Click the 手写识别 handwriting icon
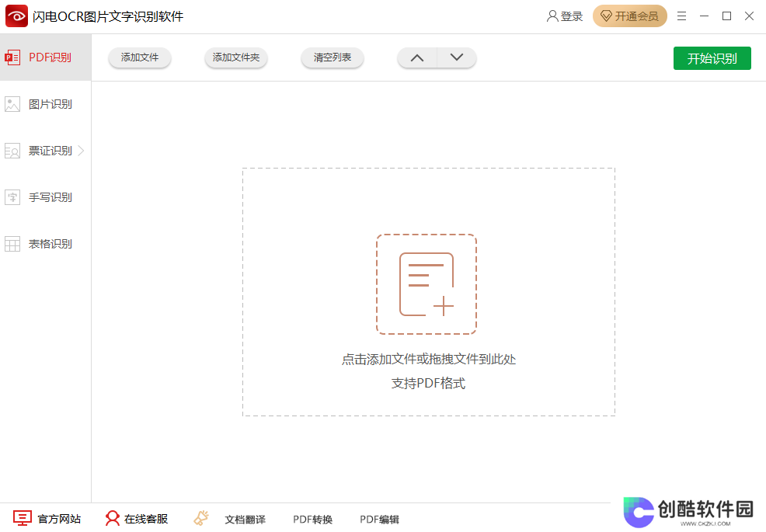The width and height of the screenshot is (766, 532). tap(12, 197)
